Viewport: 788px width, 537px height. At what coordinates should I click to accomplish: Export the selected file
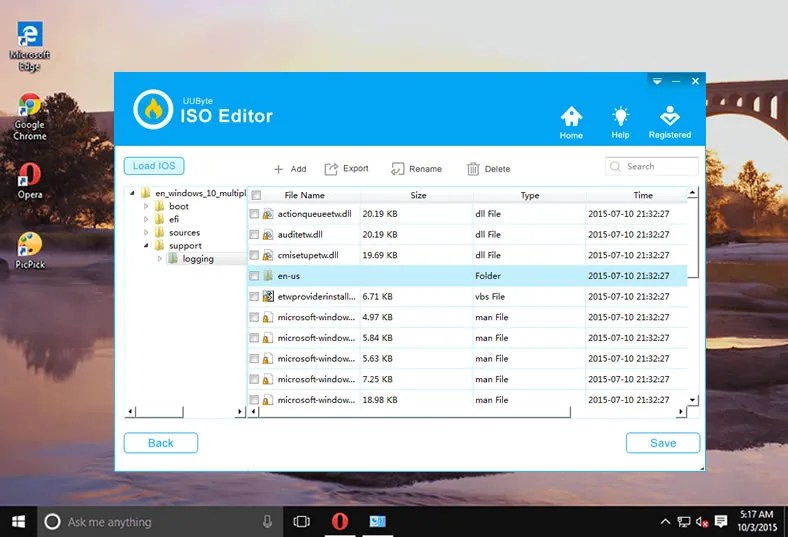click(x=346, y=169)
